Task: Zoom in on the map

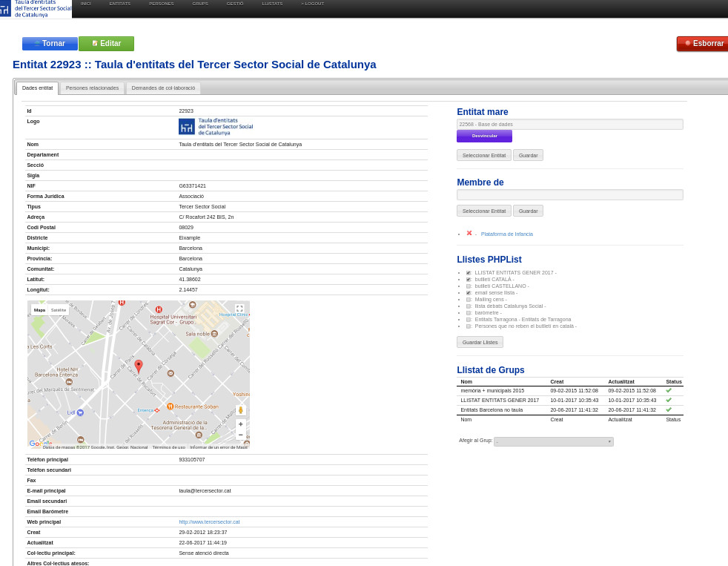Action: [240, 424]
